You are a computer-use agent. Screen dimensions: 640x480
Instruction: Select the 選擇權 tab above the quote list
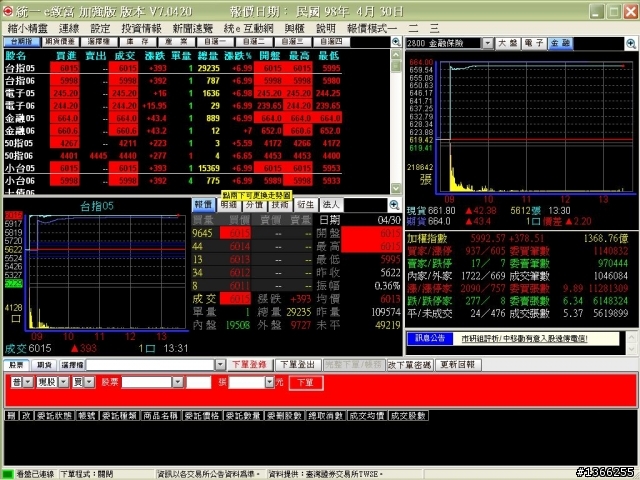pos(99,42)
